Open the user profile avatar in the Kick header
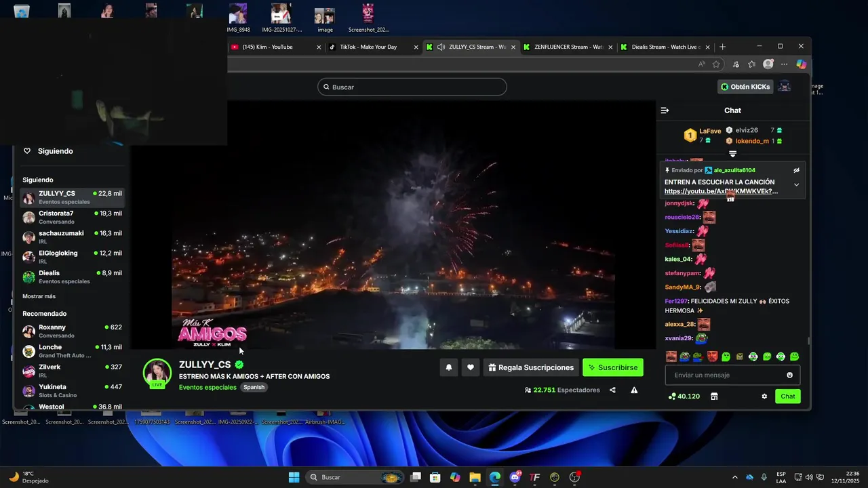Screen dimensions: 868x488 coord(784,87)
